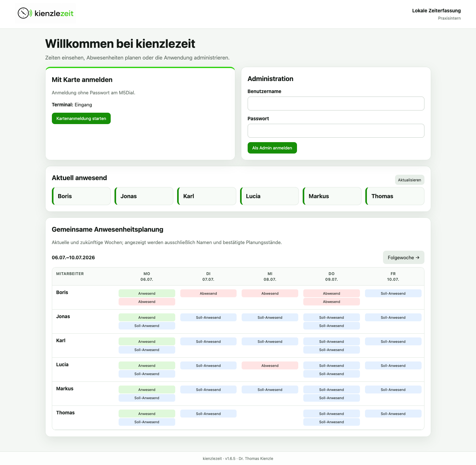Click Thomas's Soll-Anwesend badge on Tuesday

208,414
